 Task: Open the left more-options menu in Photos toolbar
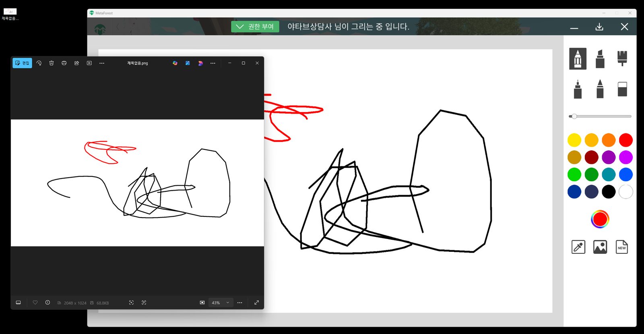coord(102,63)
